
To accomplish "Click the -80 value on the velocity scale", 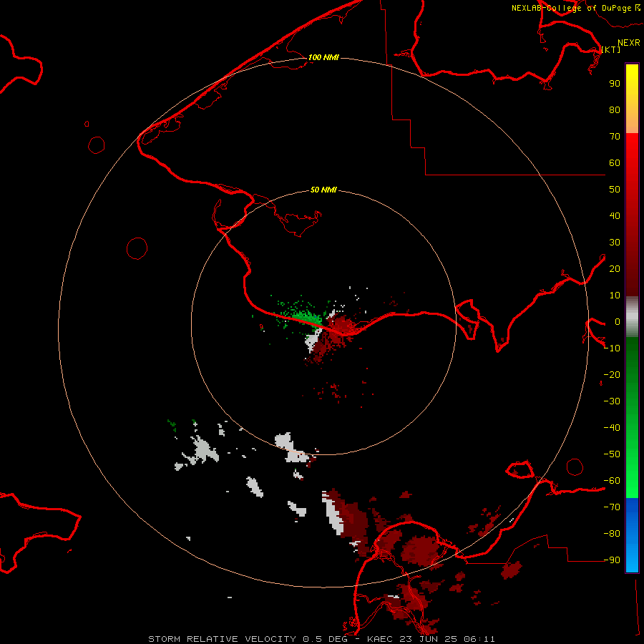I will pyautogui.click(x=612, y=534).
